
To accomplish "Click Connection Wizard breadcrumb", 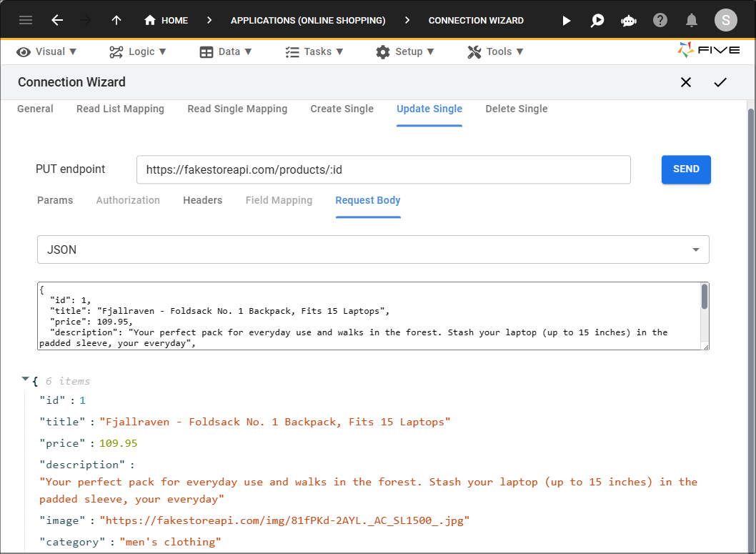I will tap(476, 21).
